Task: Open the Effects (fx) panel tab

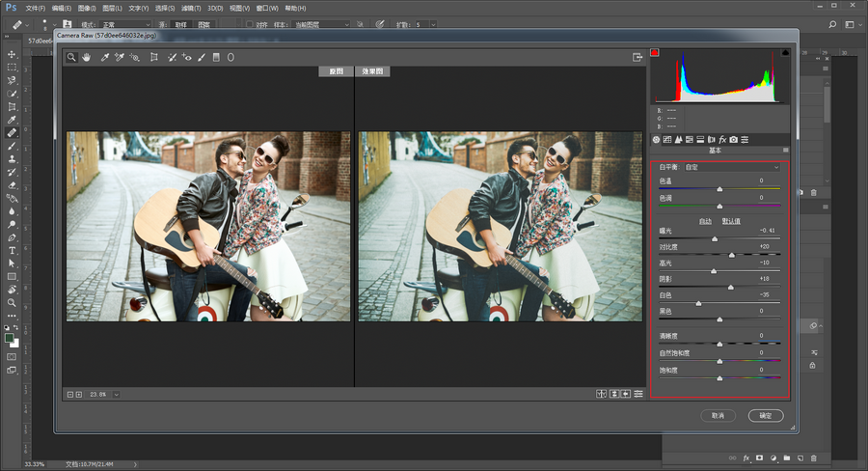Action: [x=721, y=140]
